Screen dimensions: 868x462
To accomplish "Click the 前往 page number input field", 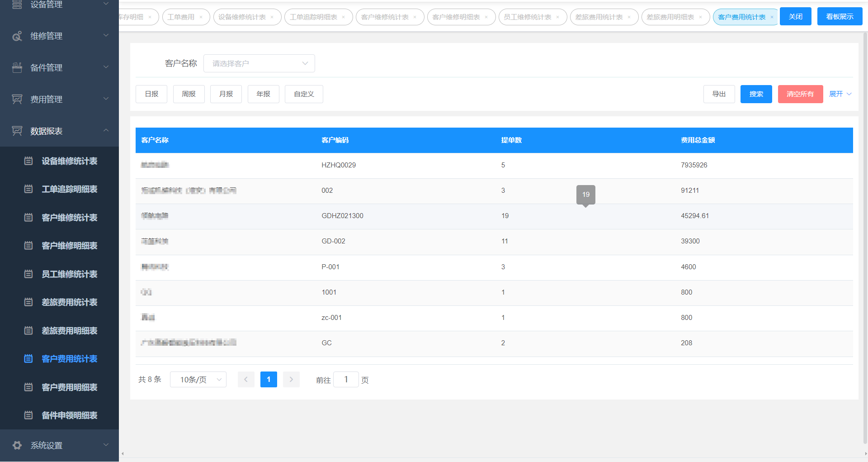I will tap(346, 380).
